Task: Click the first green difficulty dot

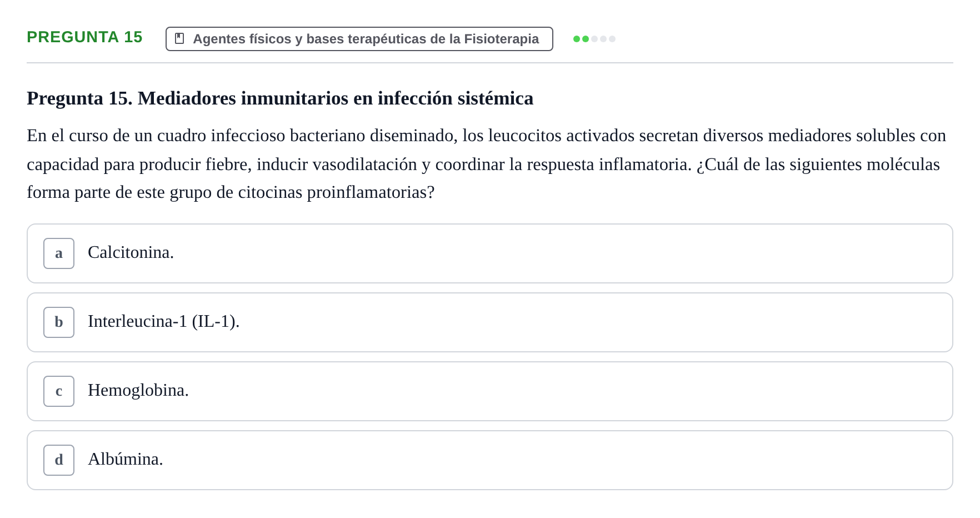Action: (577, 39)
